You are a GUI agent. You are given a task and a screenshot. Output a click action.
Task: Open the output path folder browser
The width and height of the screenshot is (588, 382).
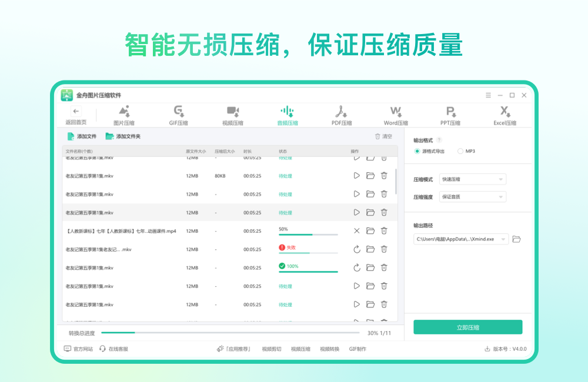[x=516, y=239]
